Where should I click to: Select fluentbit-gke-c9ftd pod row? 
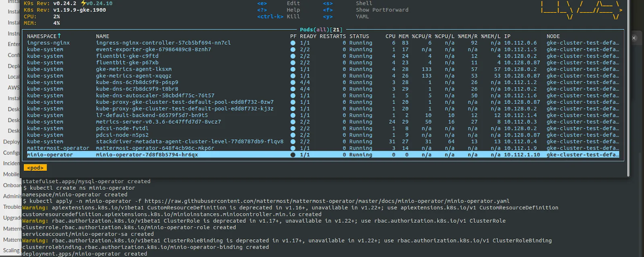(x=323, y=56)
